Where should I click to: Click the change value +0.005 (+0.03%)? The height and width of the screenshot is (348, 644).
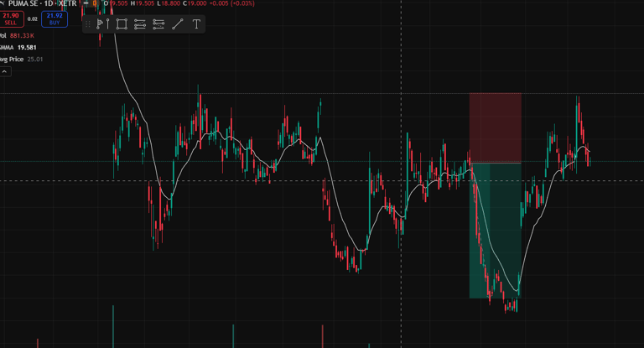tap(232, 3)
